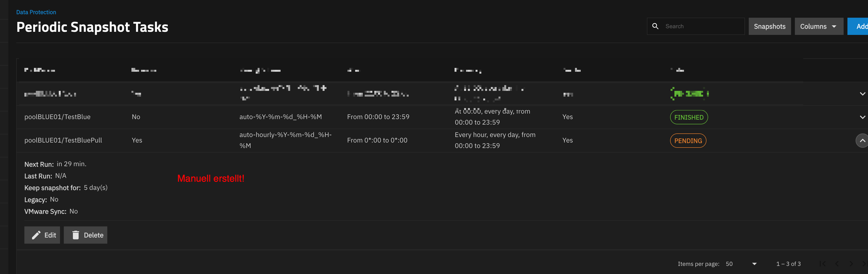Select the poolBLUE01/TestBluePull dataset row
The width and height of the screenshot is (868, 274).
click(x=63, y=140)
